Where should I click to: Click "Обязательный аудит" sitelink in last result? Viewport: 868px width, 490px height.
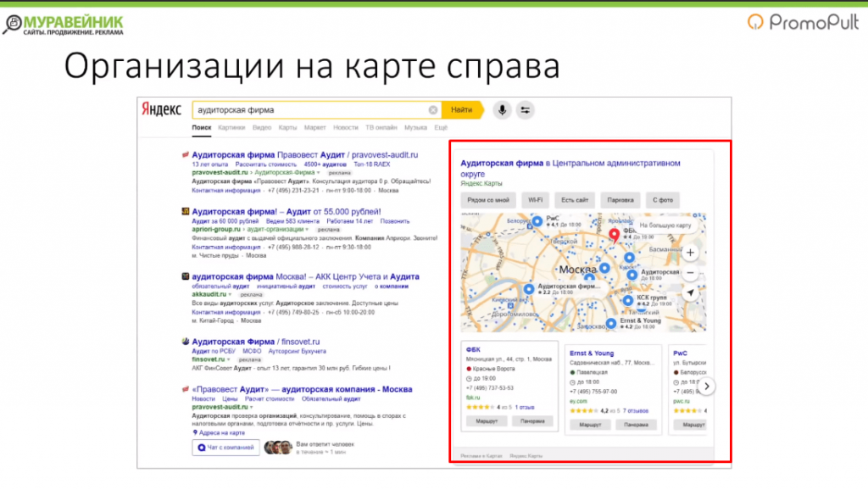coord(331,399)
